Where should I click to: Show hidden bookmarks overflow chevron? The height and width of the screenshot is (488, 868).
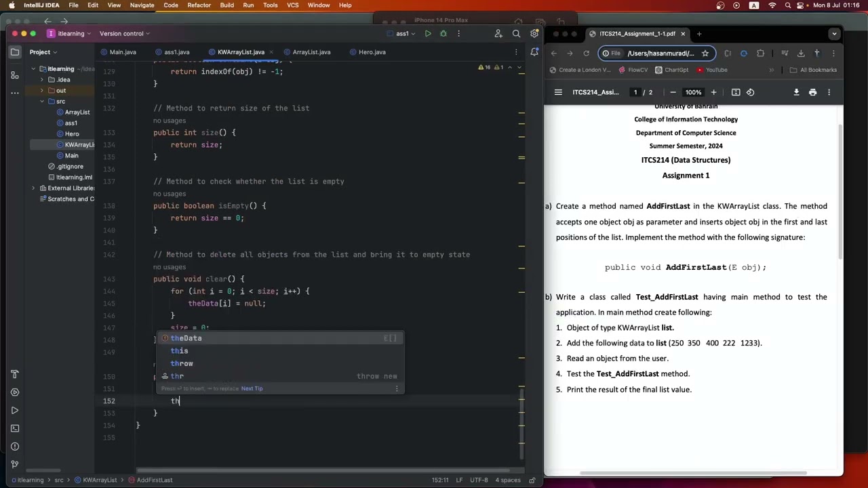(771, 70)
